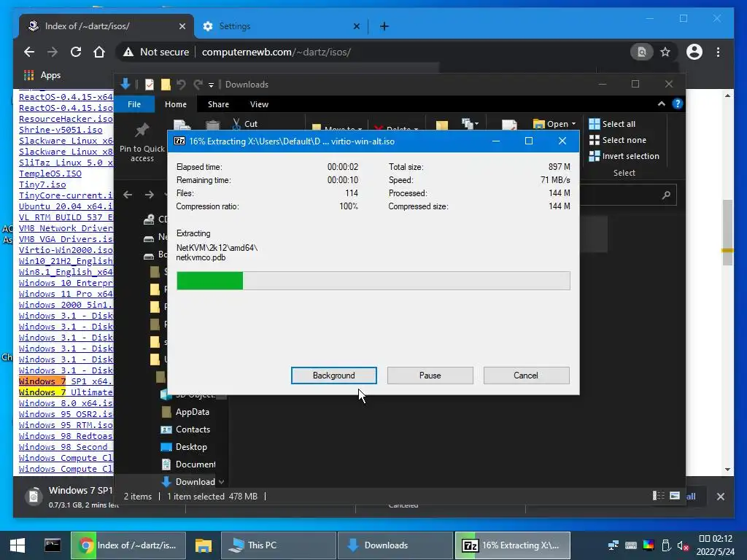Image resolution: width=747 pixels, height=560 pixels.
Task: Open the File tab in Explorer
Action: (134, 104)
